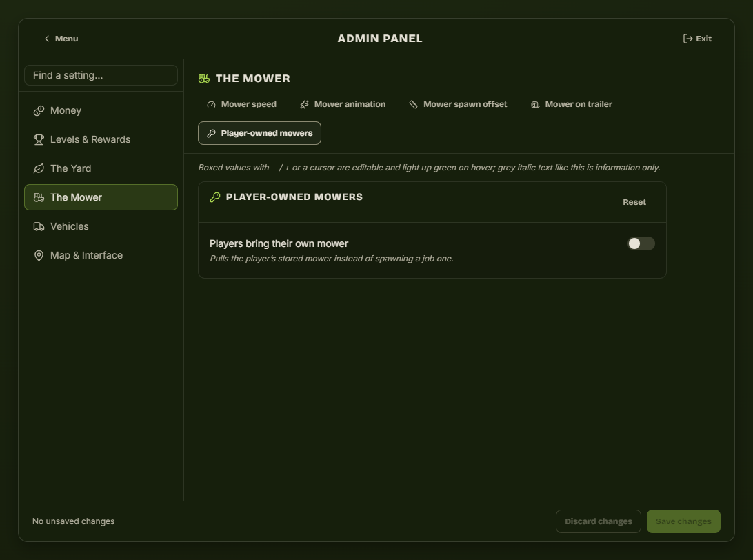Click the trailer icon on Mower on trailer
753x560 pixels.
tap(535, 105)
